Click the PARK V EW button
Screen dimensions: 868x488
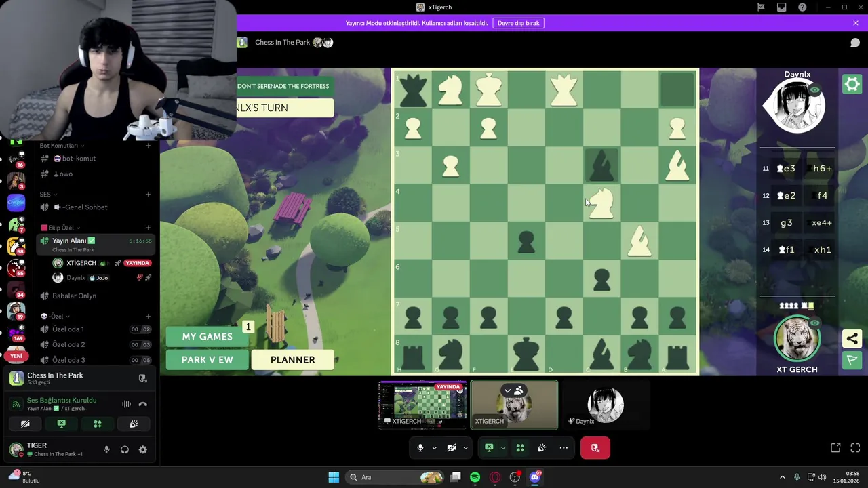[207, 360]
